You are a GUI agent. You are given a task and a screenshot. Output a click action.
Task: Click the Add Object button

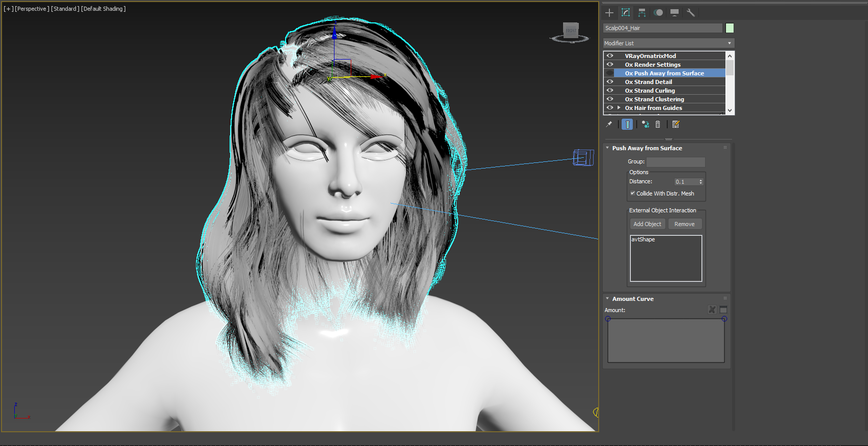tap(647, 224)
